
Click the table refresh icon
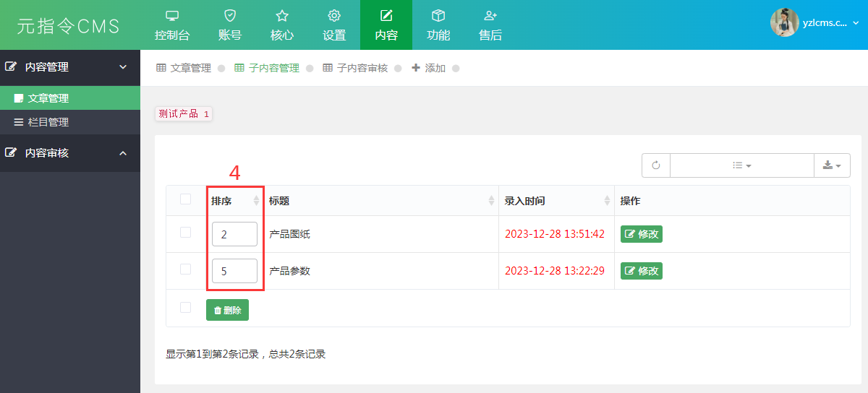(656, 165)
